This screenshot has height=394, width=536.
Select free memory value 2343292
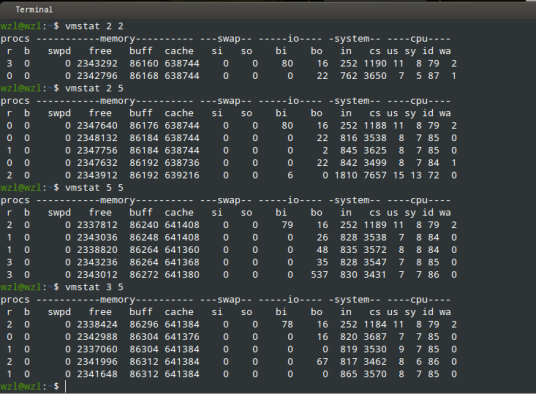[x=97, y=64]
